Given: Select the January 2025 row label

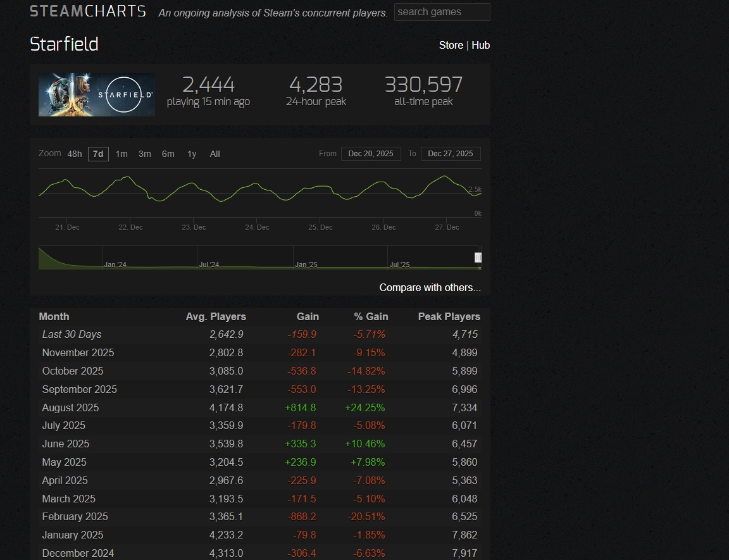Looking at the screenshot, I should coord(73,535).
